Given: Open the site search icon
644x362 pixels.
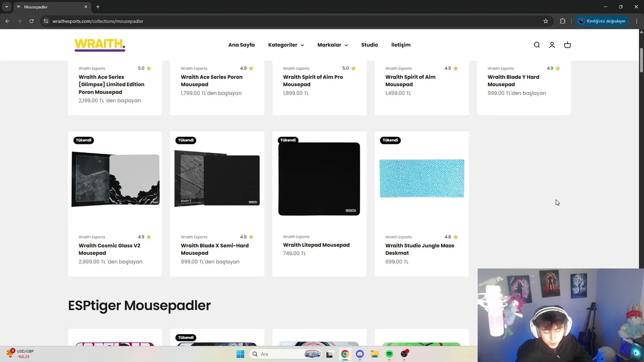Looking at the screenshot, I should pyautogui.click(x=537, y=45).
